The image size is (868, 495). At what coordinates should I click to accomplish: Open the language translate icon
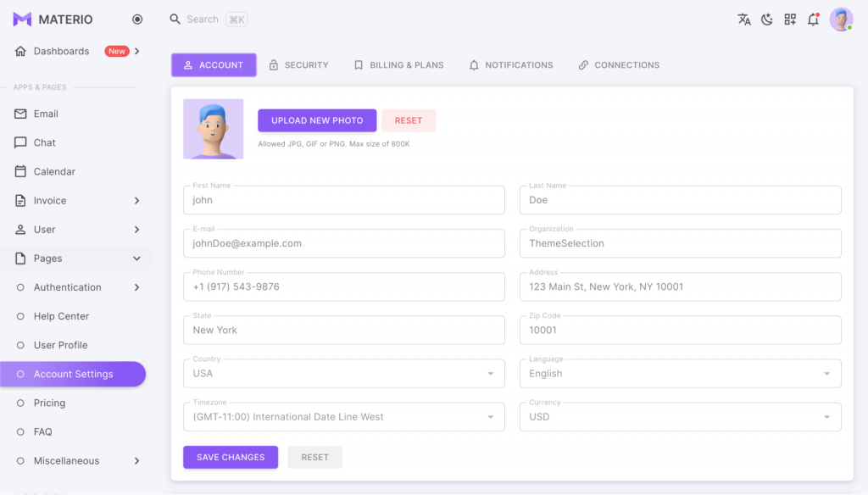coord(744,19)
